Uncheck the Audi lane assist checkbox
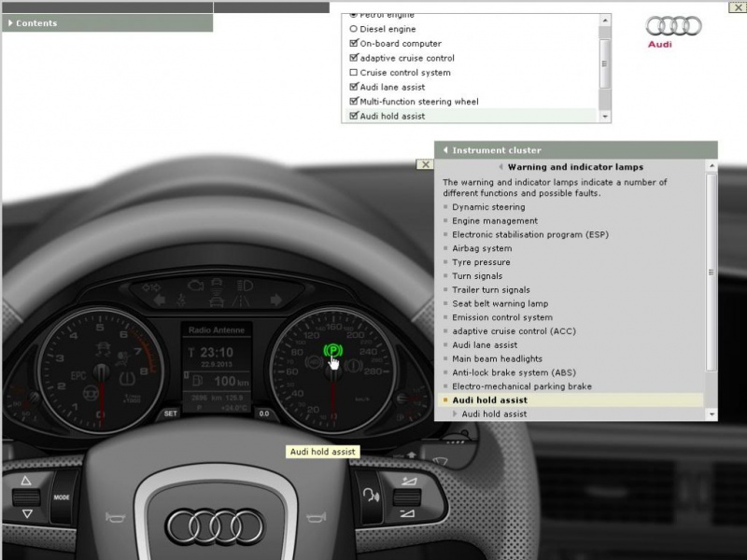Viewport: 747px width, 560px height. point(353,87)
